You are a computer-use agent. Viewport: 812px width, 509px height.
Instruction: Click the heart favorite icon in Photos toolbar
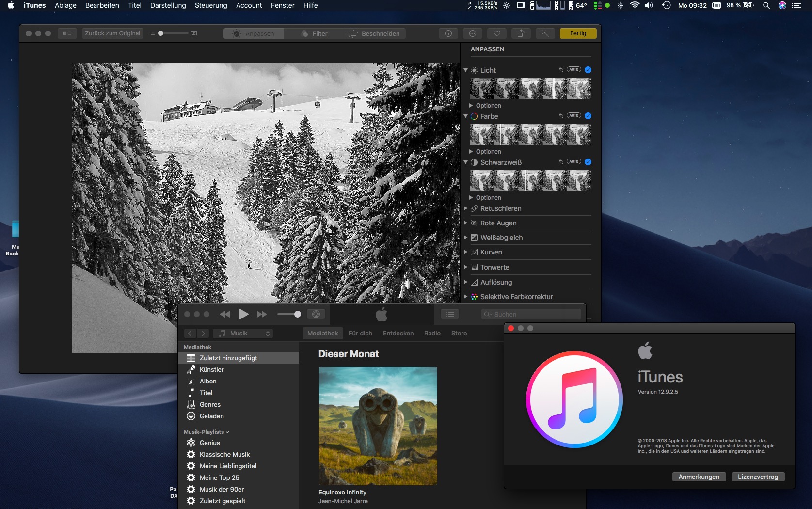496,33
